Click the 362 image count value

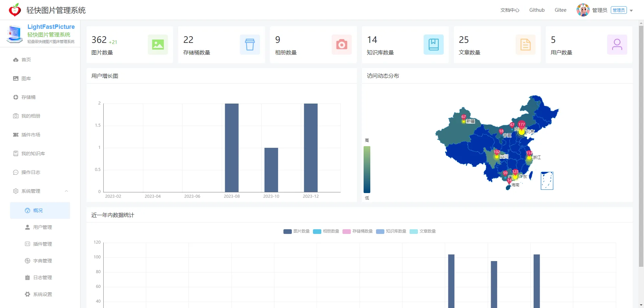pyautogui.click(x=99, y=40)
